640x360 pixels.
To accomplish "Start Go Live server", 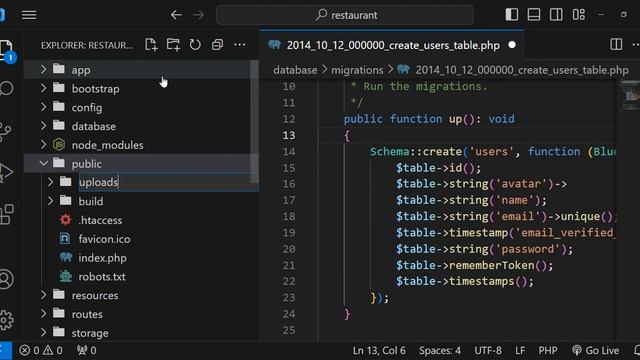I will click(596, 350).
